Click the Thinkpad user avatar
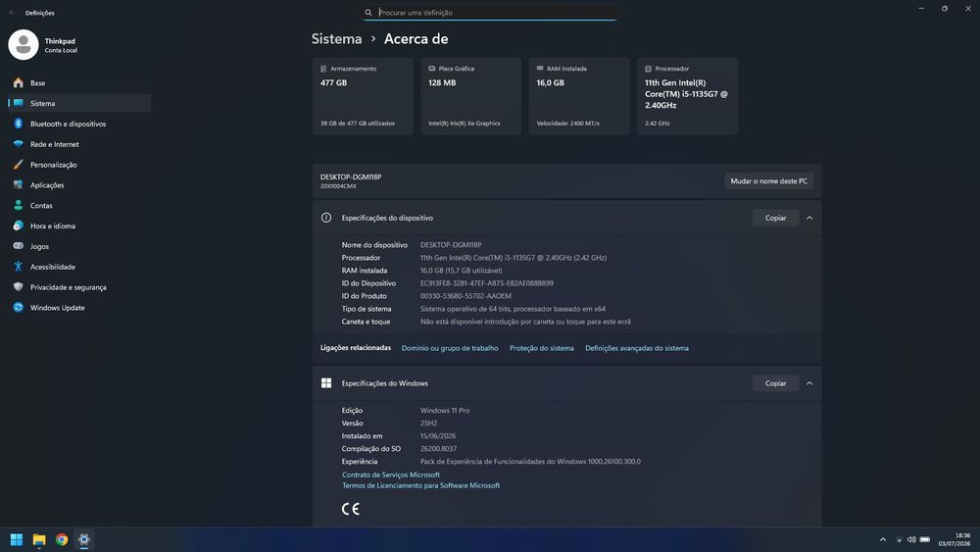The height and width of the screenshot is (552, 980). coord(24,45)
